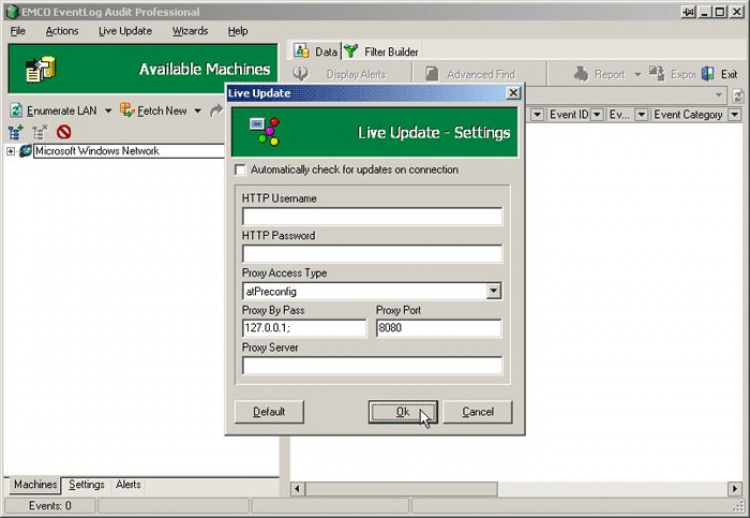Switch to the Data tab
The width and height of the screenshot is (750, 518).
tap(316, 51)
